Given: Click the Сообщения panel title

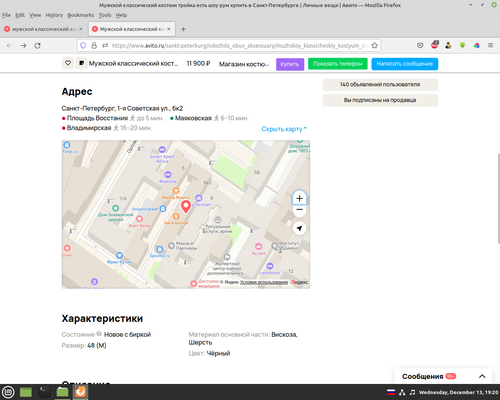Looking at the screenshot, I should point(422,376).
